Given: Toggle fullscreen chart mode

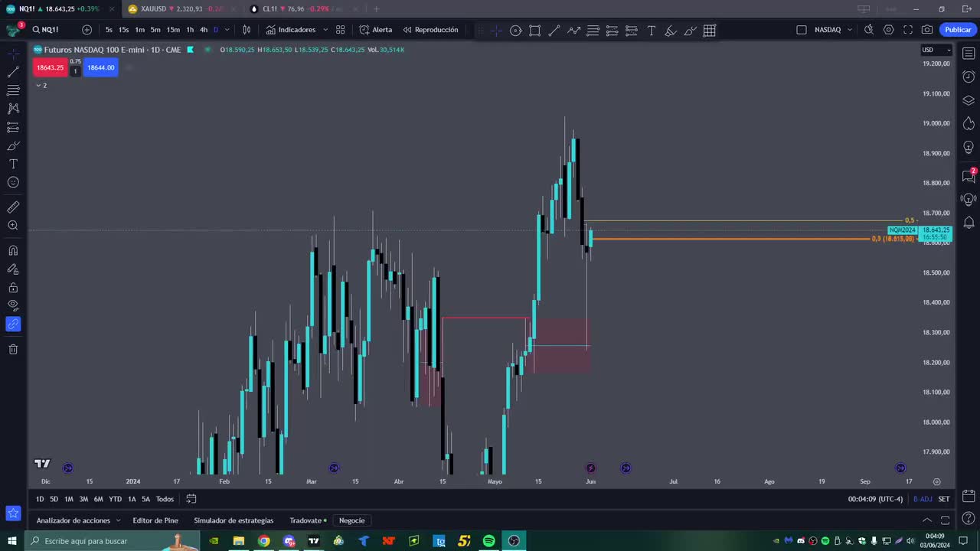Looking at the screenshot, I should (x=908, y=30).
